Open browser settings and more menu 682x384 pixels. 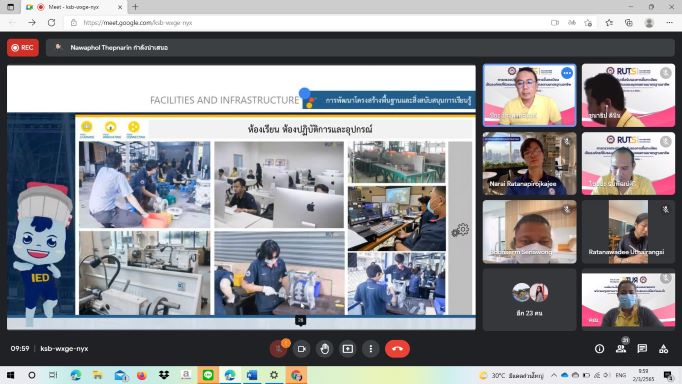coord(669,23)
